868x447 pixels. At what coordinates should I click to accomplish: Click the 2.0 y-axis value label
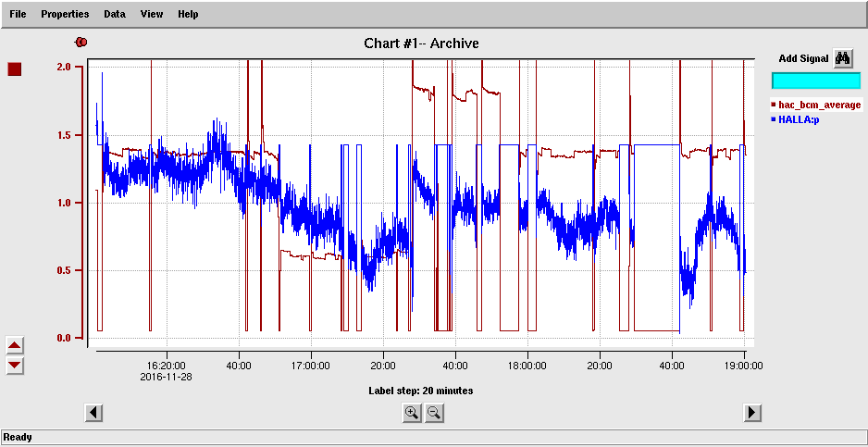click(x=65, y=67)
